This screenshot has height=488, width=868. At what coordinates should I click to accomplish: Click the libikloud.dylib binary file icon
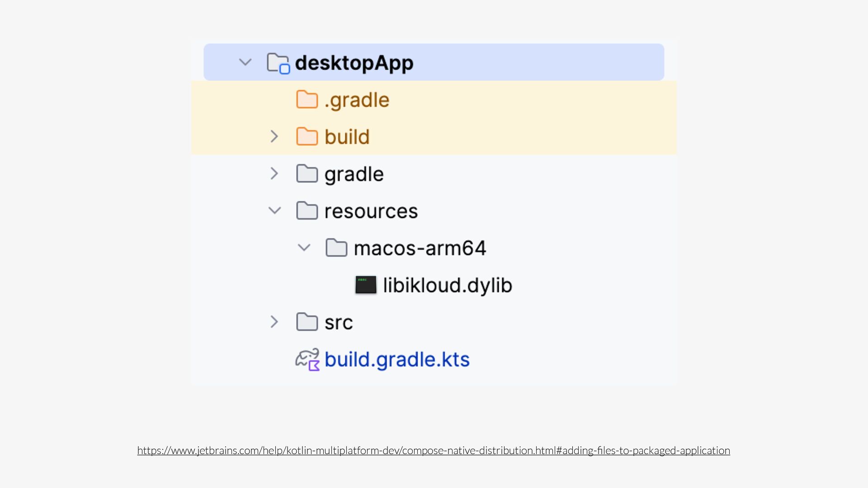tap(366, 285)
